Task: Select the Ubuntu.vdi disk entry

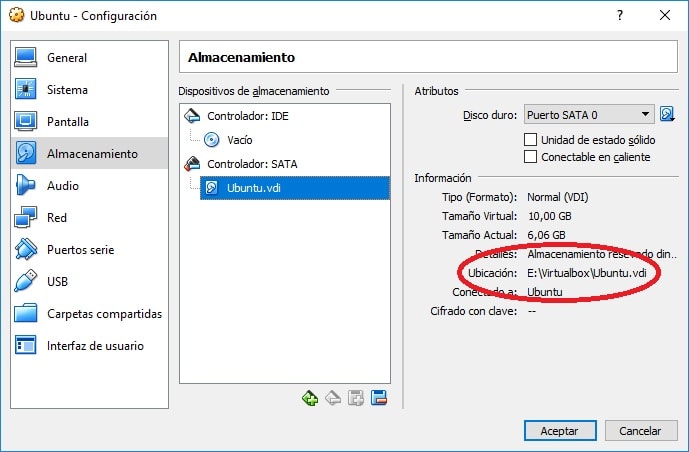Action: point(294,188)
